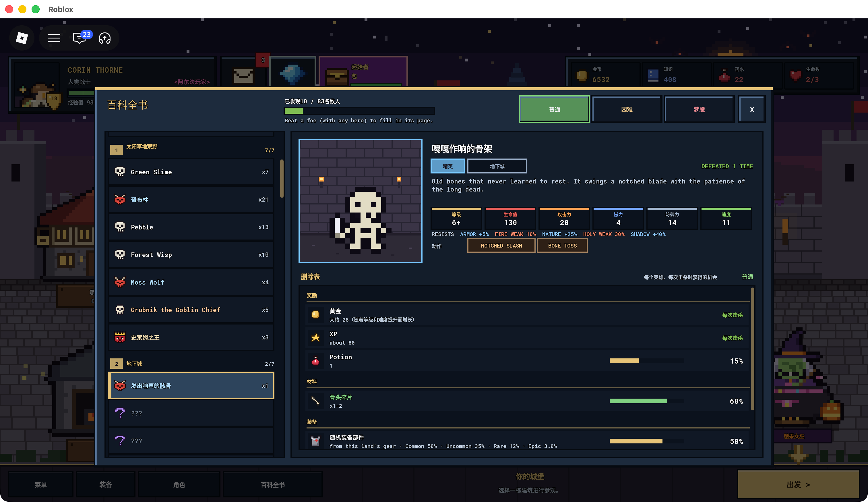
Task: Click the 出发 depart button
Action: tap(798, 484)
